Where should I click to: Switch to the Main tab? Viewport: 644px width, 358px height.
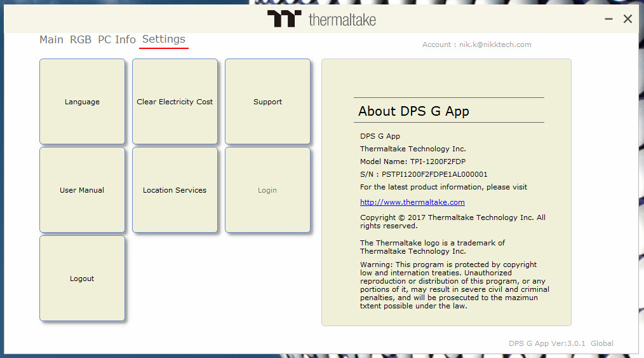[x=51, y=40]
